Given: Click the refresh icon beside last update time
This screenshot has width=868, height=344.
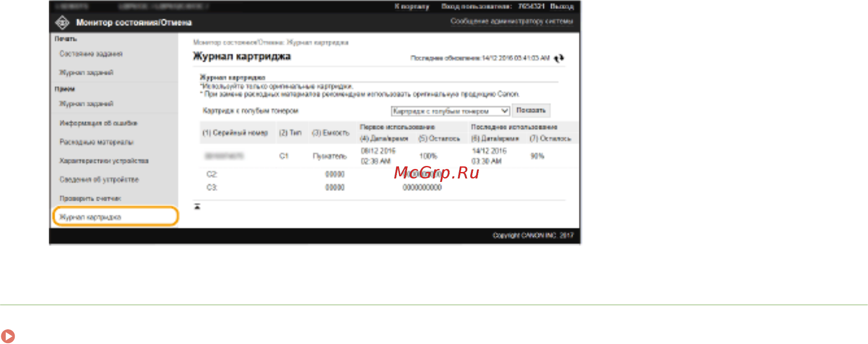Looking at the screenshot, I should pos(559,58).
